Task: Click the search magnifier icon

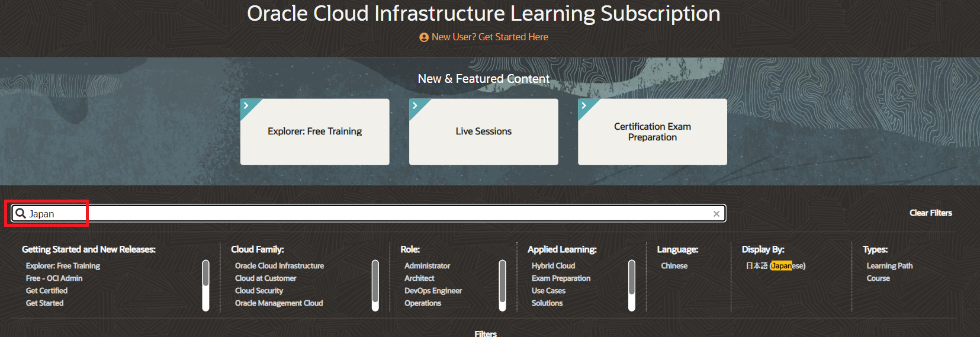Action: pyautogui.click(x=21, y=213)
